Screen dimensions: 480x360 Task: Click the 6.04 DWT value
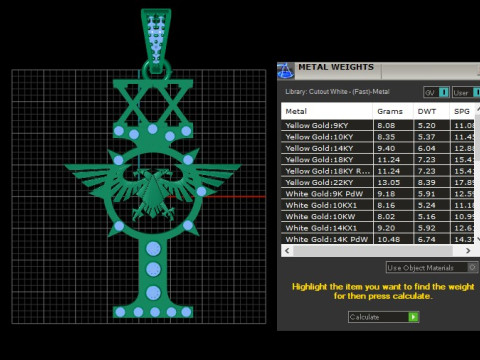point(427,148)
